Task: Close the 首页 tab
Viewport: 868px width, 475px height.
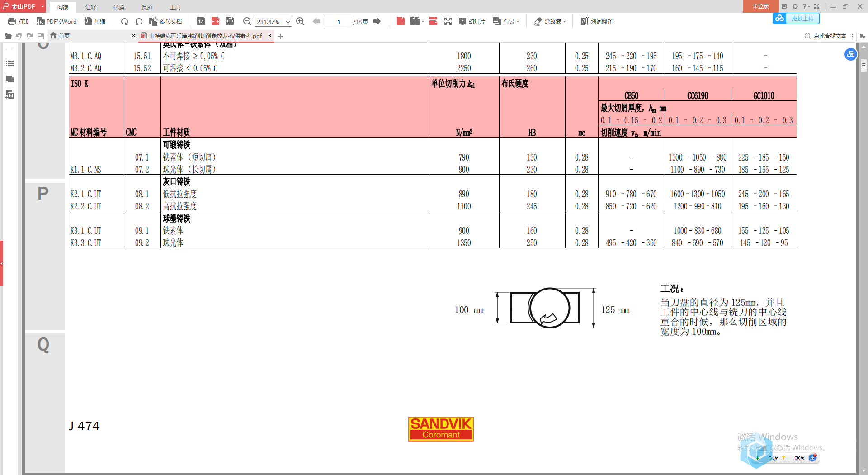Action: [x=133, y=36]
